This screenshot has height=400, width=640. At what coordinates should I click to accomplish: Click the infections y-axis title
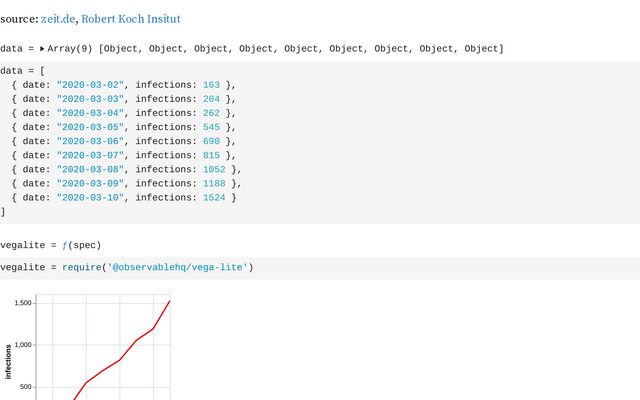point(9,360)
